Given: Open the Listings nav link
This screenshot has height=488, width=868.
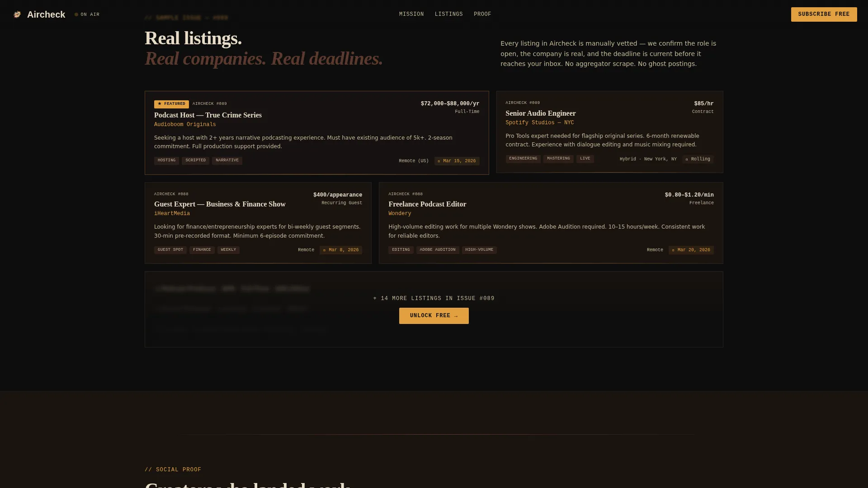Looking at the screenshot, I should click(448, 14).
